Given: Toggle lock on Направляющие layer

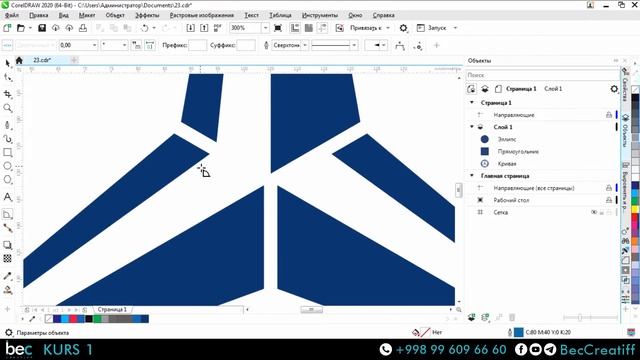Looking at the screenshot, I should tap(609, 115).
